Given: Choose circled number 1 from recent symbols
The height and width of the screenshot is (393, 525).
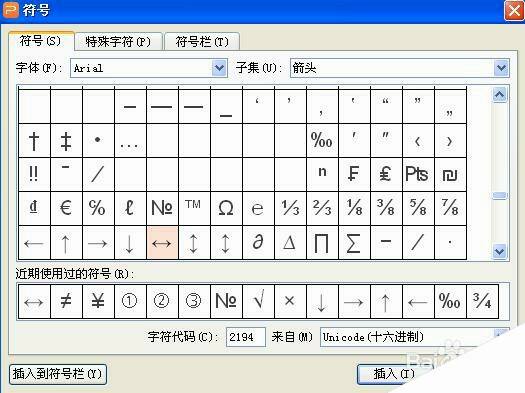Looking at the screenshot, I should [x=130, y=301].
